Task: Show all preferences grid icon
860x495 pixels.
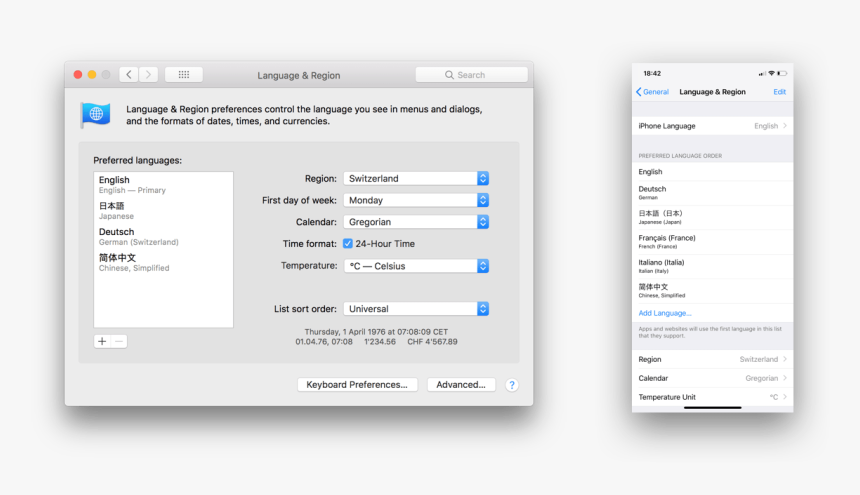Action: point(184,75)
